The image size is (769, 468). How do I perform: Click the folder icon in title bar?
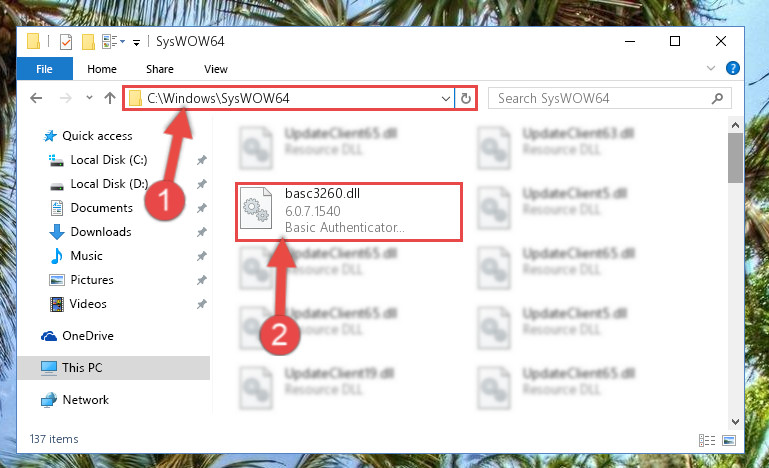[33, 42]
